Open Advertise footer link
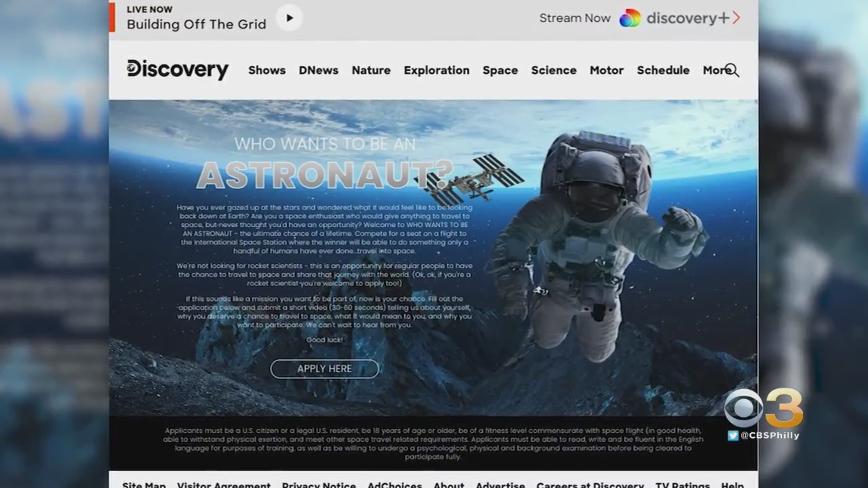 tap(500, 485)
